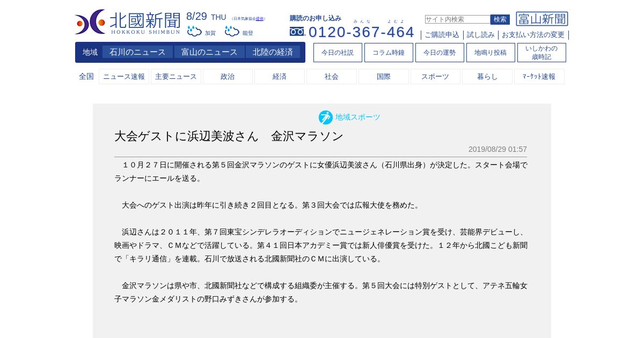Focus the サイト内検索 input field
Image resolution: width=644 pixels, height=338 pixels.
click(458, 19)
